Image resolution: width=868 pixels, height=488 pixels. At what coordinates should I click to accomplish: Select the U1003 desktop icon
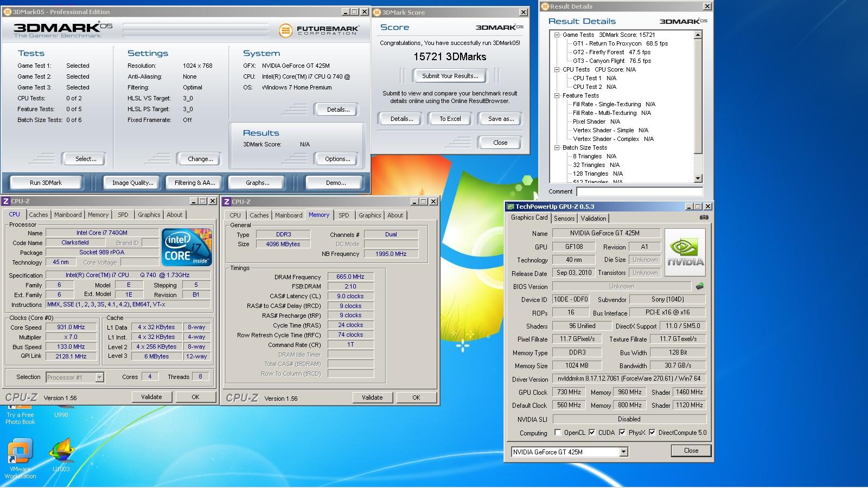coord(61,455)
